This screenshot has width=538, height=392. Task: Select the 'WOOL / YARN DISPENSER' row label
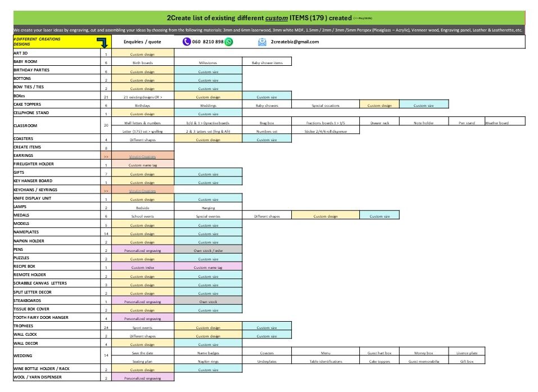pyautogui.click(x=57, y=377)
